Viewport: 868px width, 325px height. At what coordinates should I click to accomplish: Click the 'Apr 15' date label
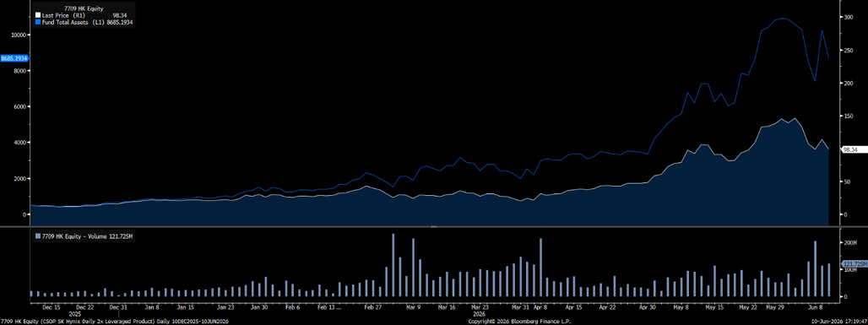[x=573, y=306]
